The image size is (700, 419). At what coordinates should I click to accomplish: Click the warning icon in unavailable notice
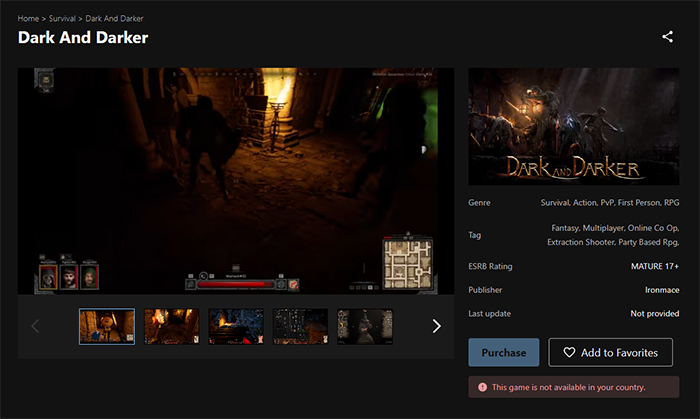pyautogui.click(x=483, y=387)
